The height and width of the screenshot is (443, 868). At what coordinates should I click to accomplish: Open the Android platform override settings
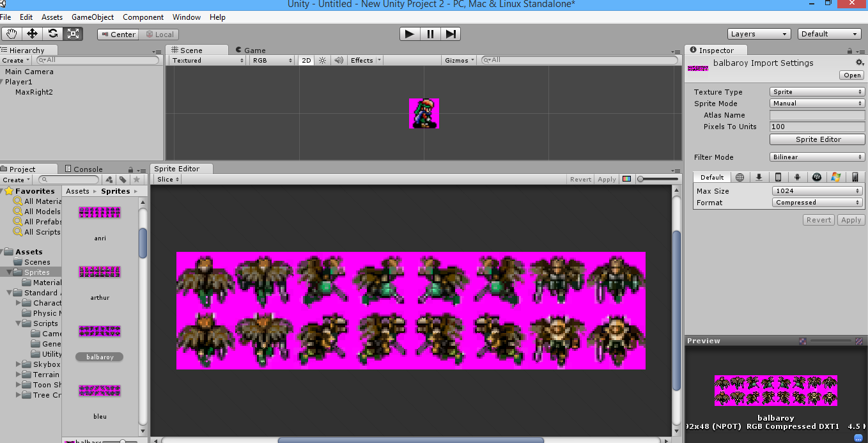point(797,177)
